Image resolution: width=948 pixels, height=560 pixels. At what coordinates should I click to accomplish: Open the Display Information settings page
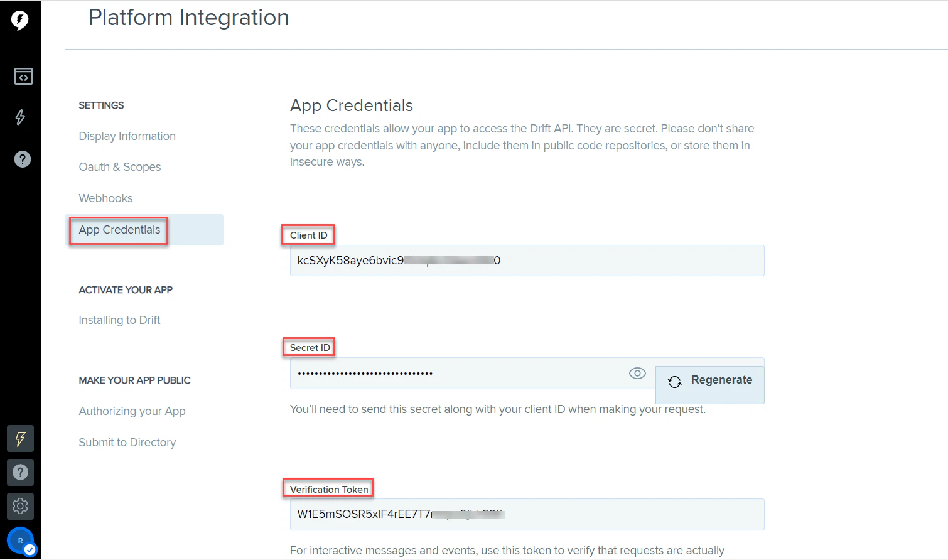[127, 136]
